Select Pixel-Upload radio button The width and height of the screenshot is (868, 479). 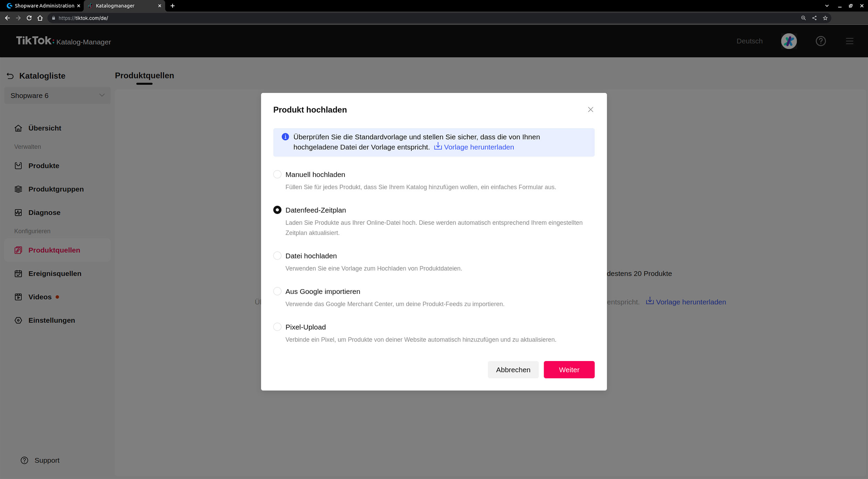277,327
